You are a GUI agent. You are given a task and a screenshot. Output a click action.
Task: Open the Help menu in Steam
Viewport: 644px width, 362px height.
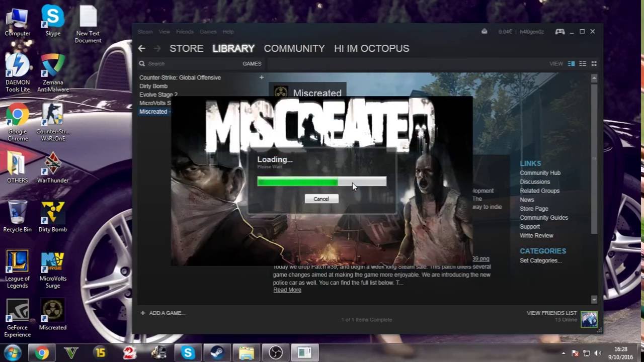pos(228,32)
